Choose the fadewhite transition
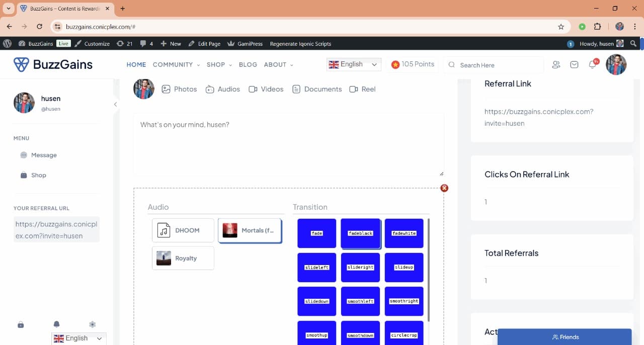Viewport: 644px width, 345px height. click(404, 233)
